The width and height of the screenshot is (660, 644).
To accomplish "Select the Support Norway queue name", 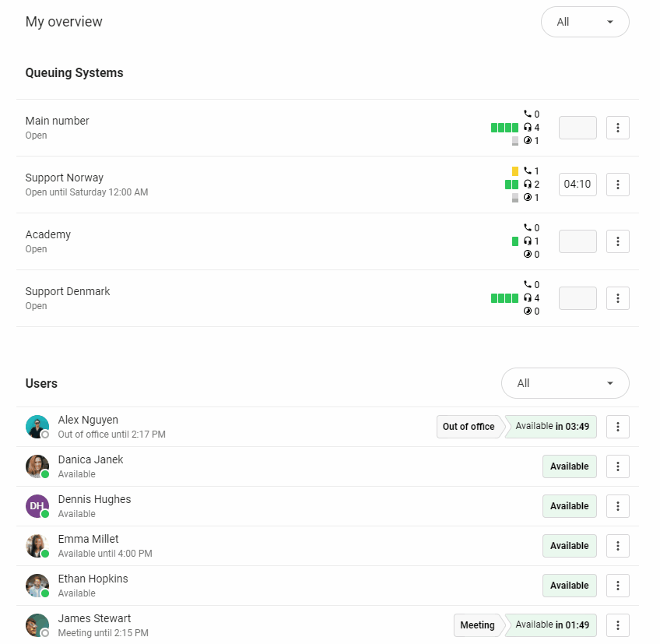I will pyautogui.click(x=65, y=178).
